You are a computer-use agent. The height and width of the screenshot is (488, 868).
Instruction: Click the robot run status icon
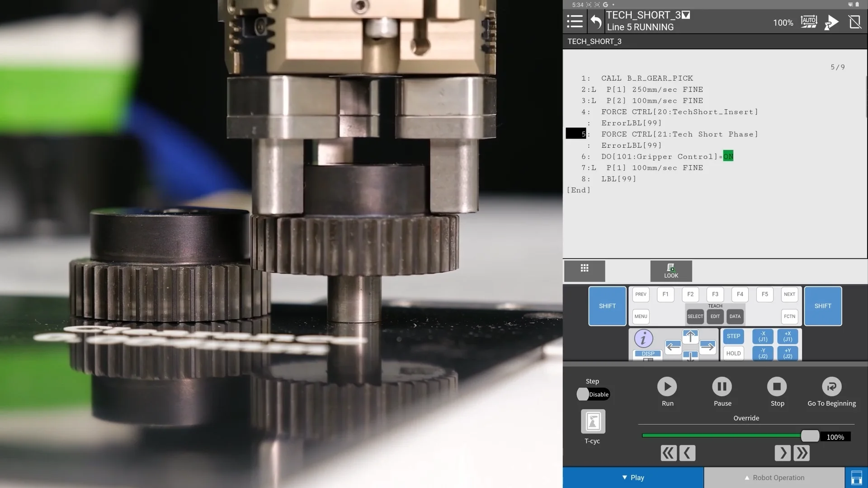[x=831, y=22]
